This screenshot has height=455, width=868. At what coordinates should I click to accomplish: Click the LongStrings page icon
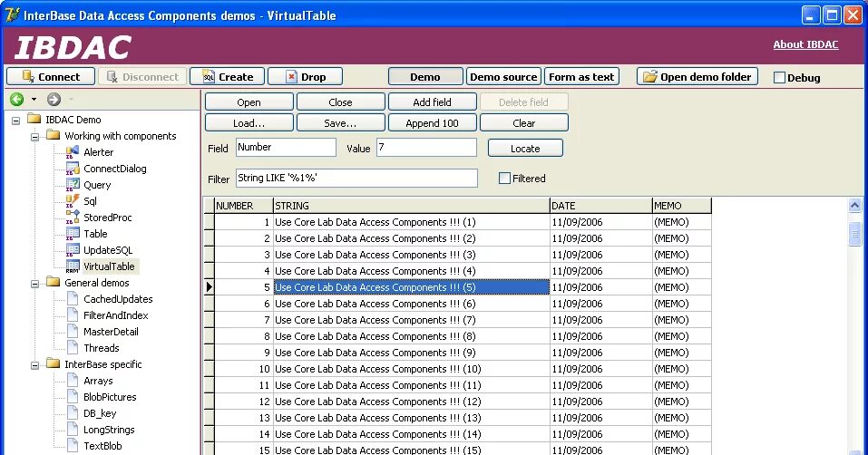tap(73, 429)
